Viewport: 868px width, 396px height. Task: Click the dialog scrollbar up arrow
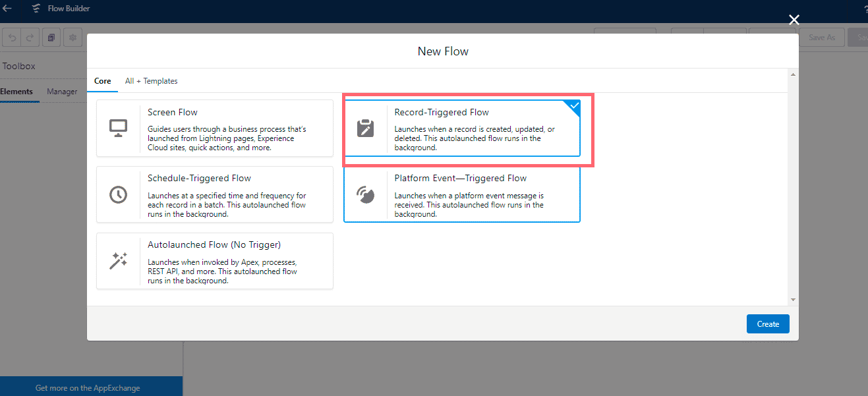pos(794,75)
